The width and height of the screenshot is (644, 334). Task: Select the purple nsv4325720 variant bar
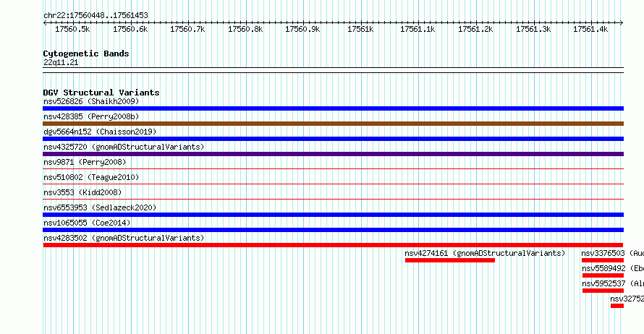click(333, 154)
